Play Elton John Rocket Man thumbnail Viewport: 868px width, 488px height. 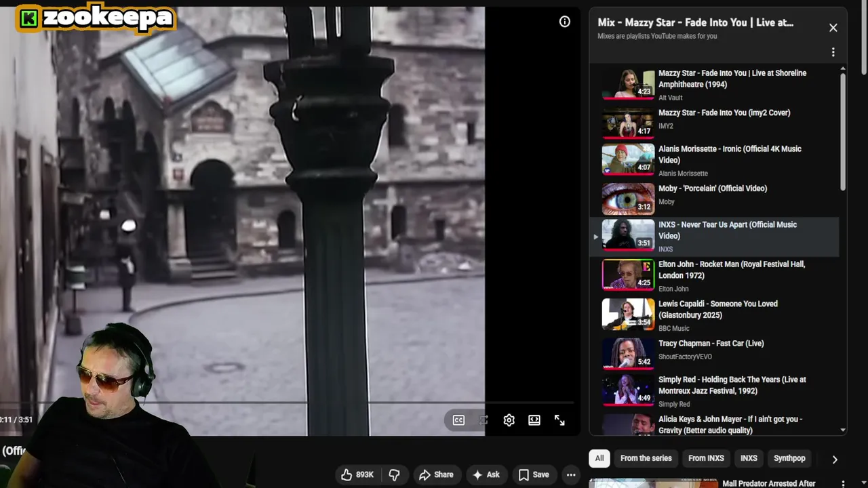(x=628, y=275)
